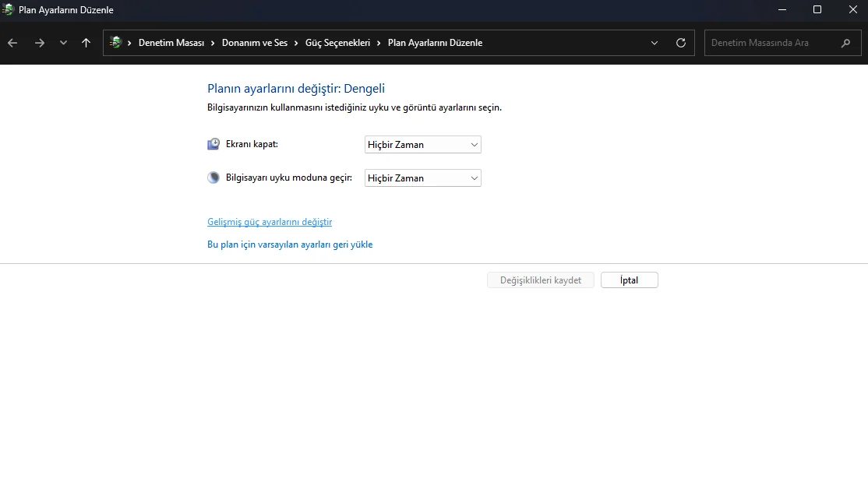The width and height of the screenshot is (868, 489).
Task: Go forward with the right arrow
Action: pyautogui.click(x=39, y=43)
